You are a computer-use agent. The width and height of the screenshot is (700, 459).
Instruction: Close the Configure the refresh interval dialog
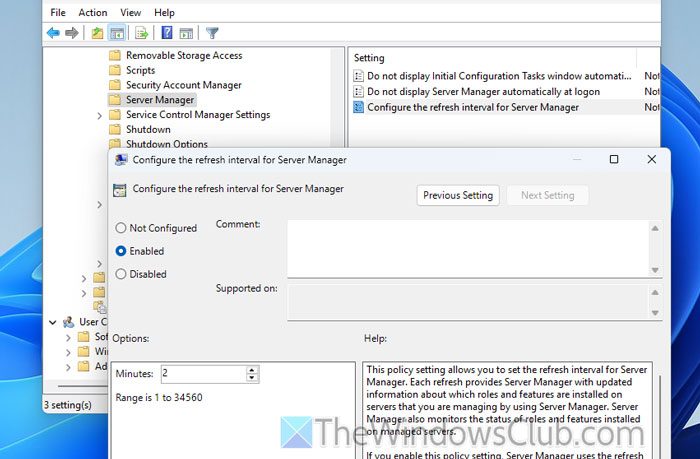click(652, 159)
